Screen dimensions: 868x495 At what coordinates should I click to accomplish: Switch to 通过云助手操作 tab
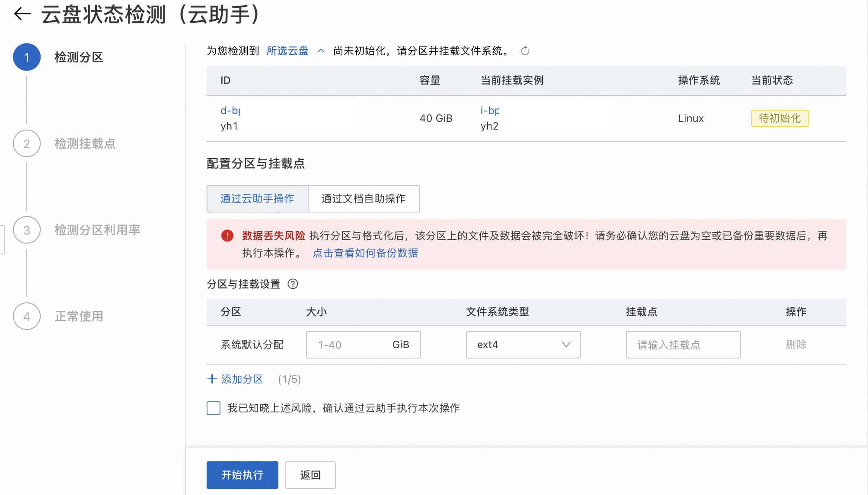pos(257,199)
